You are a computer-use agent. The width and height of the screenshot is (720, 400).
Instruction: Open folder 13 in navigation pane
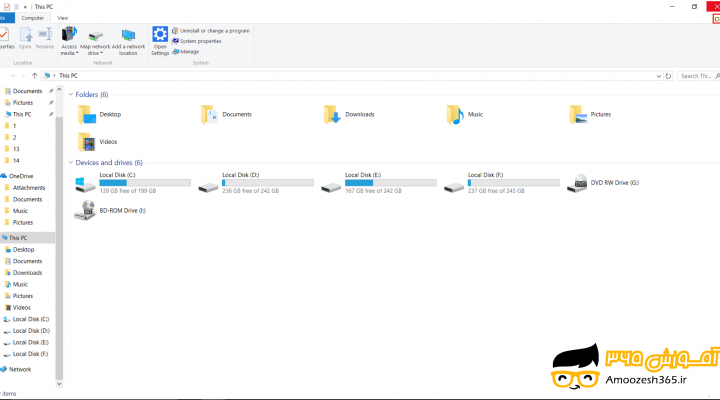pyautogui.click(x=16, y=149)
